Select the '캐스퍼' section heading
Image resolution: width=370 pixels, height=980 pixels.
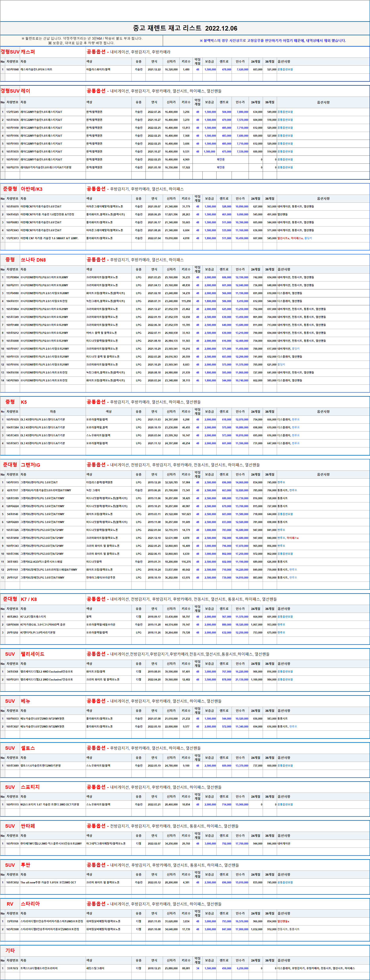point(28,52)
